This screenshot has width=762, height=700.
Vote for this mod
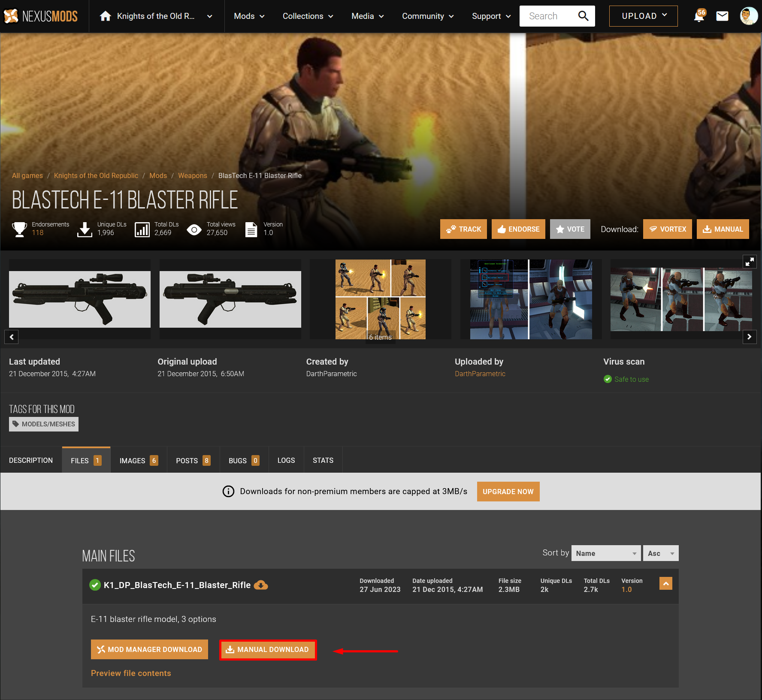pyautogui.click(x=570, y=229)
